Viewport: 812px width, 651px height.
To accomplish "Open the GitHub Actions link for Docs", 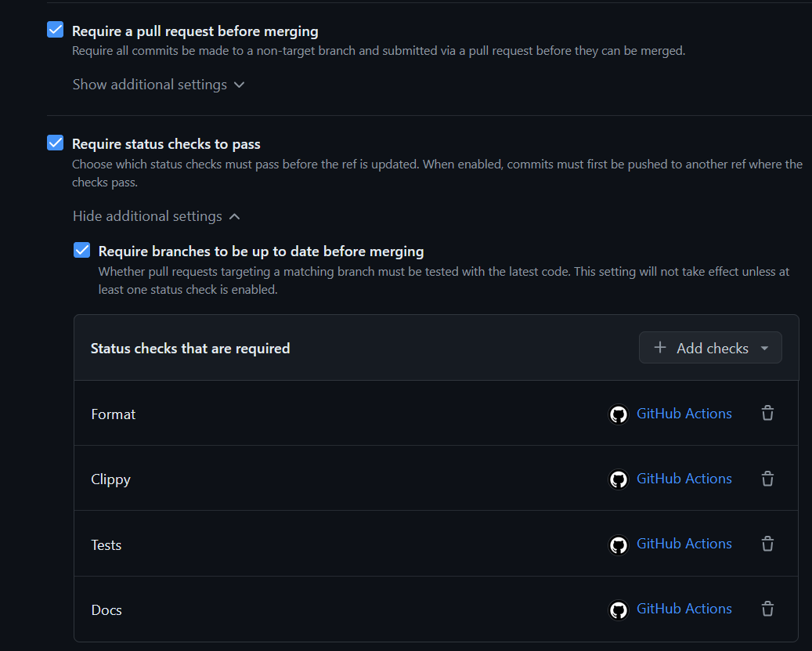I will pos(684,609).
